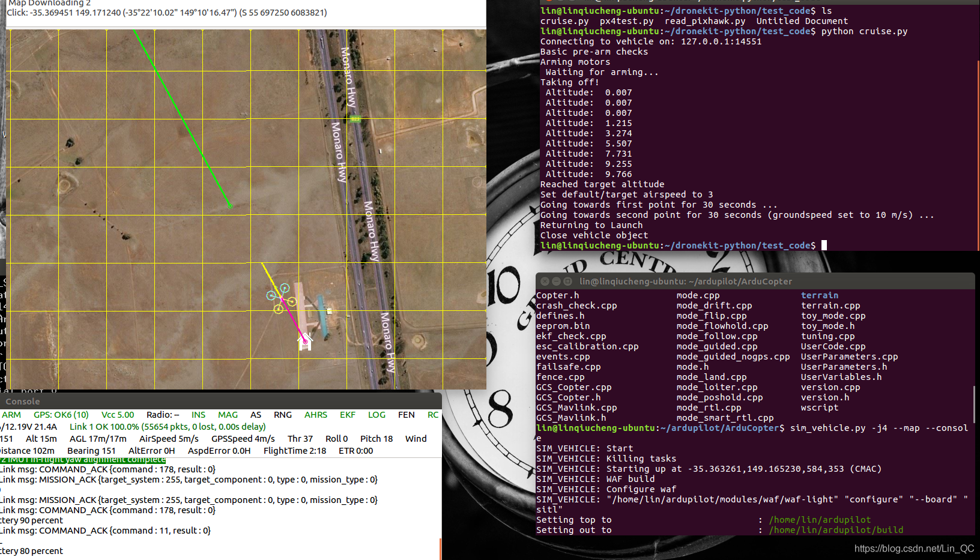Click wscript in ArduCopter terminal
980x560 pixels.
point(820,408)
